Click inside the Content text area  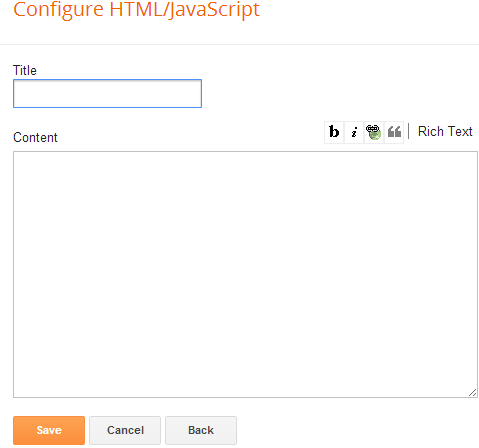[245, 274]
